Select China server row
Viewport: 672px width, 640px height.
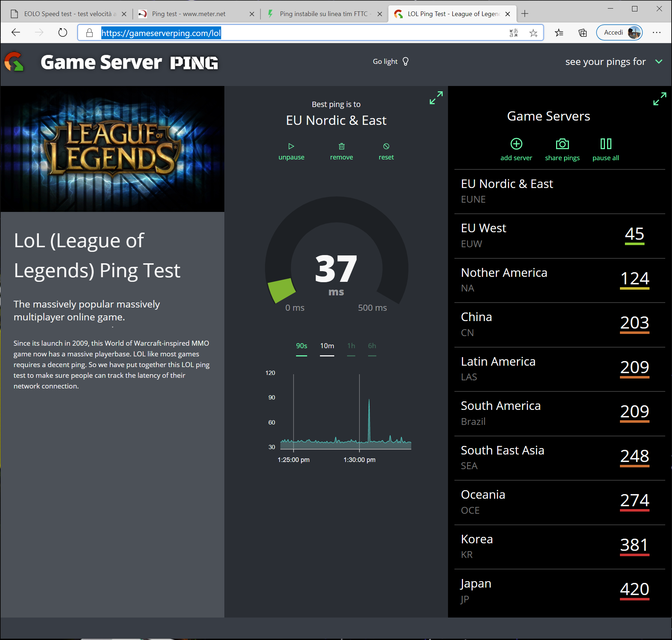[x=560, y=325]
